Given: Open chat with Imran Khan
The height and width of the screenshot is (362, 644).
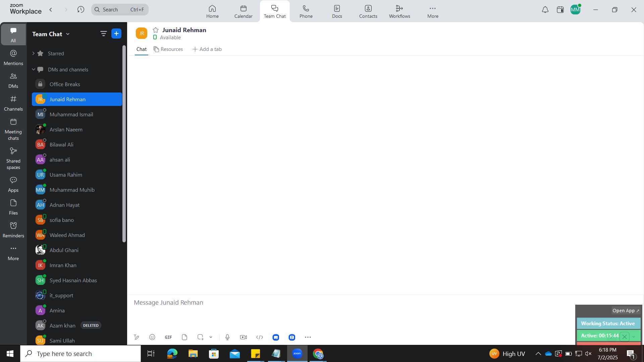Looking at the screenshot, I should pos(77,265).
